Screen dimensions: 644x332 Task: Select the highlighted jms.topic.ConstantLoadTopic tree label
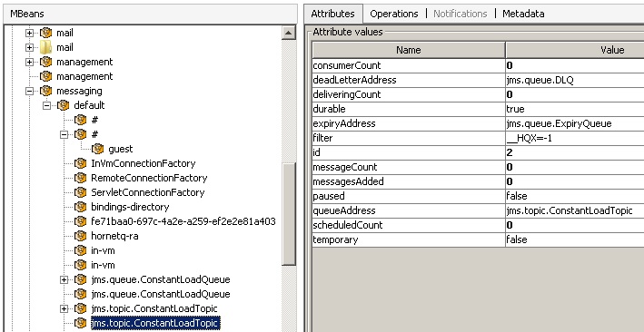[155, 323]
